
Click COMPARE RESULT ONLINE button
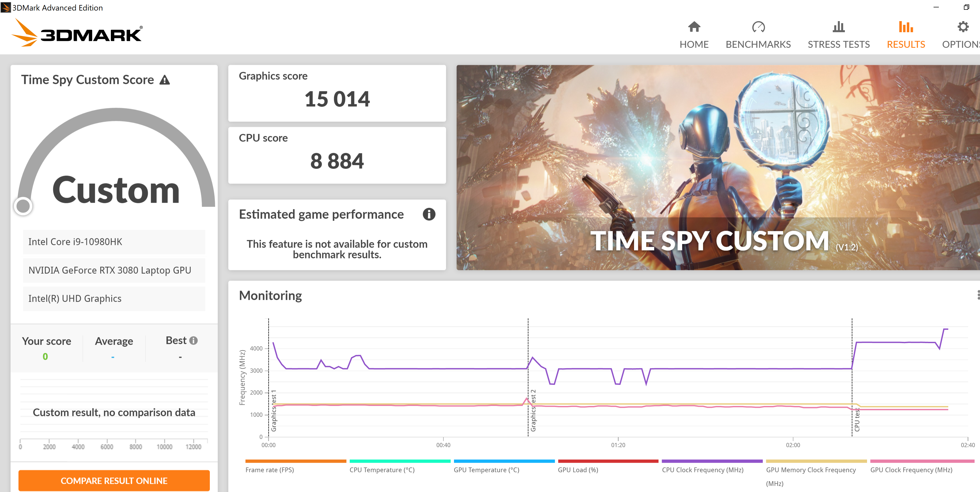114,481
